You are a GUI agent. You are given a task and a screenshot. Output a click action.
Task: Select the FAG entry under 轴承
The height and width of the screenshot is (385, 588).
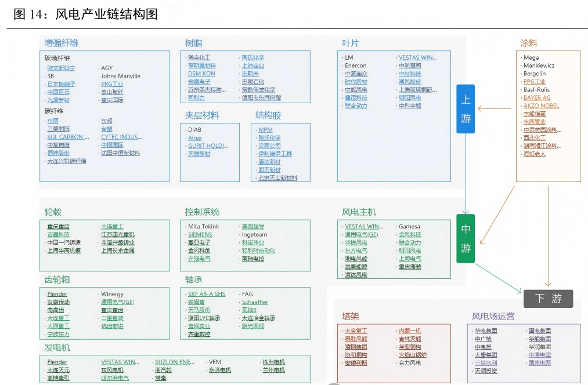247,294
